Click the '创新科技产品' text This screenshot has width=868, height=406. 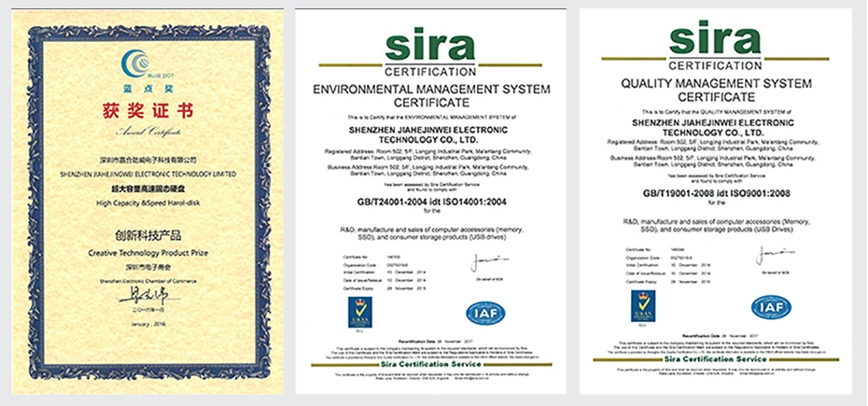148,236
